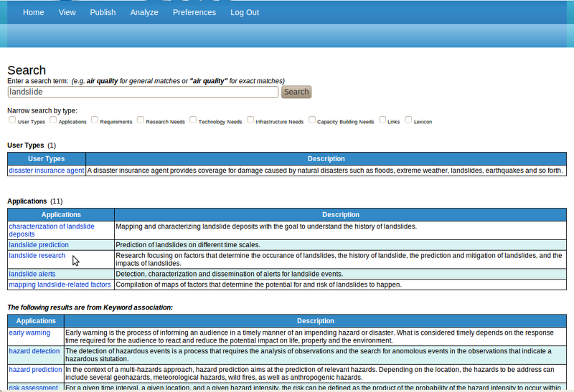The height and width of the screenshot is (392, 574).
Task: Tick the Requirements filter checkbox
Action: (95, 120)
